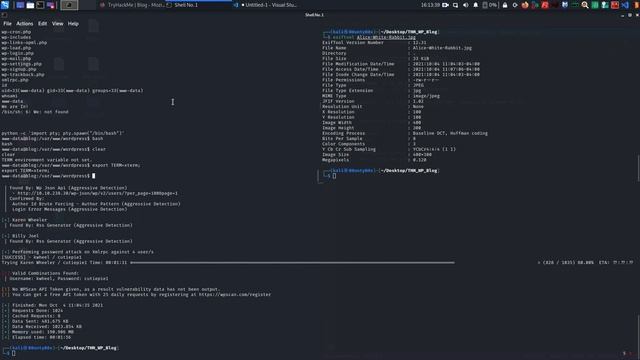This screenshot has height=360, width=640.
Task: Click the 'wp-login.php' file listing entry
Action: [x=18, y=53]
